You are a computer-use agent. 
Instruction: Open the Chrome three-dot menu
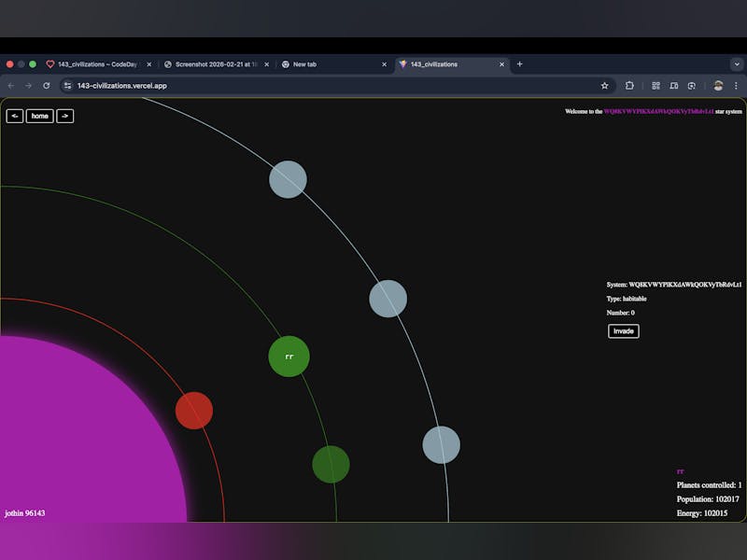click(737, 85)
